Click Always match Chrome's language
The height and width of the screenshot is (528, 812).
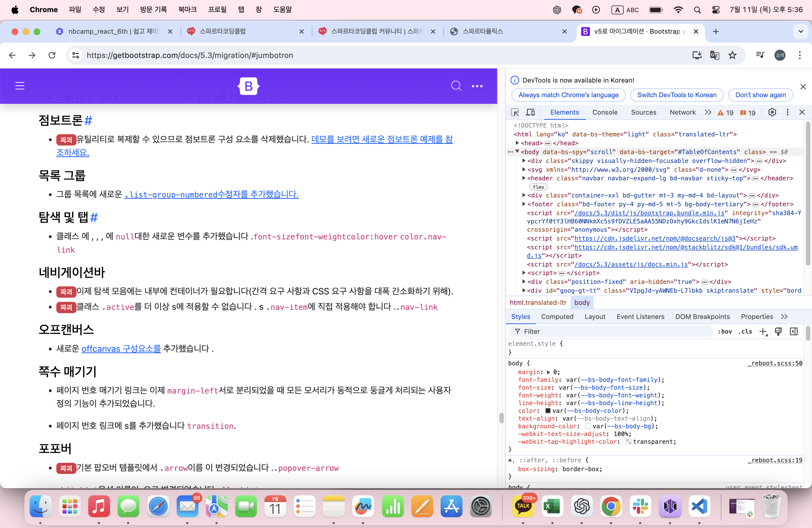(568, 95)
